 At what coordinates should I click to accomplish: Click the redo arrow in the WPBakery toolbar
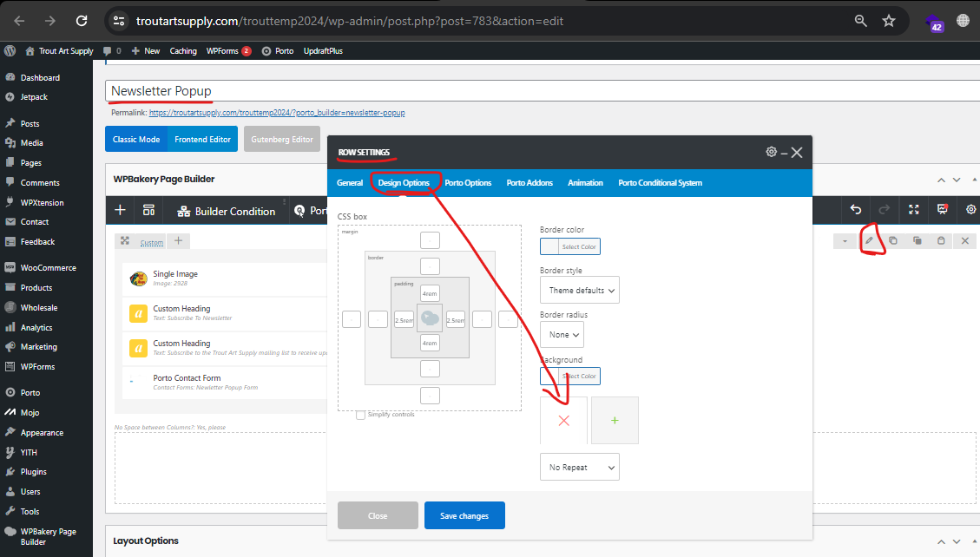coord(884,210)
